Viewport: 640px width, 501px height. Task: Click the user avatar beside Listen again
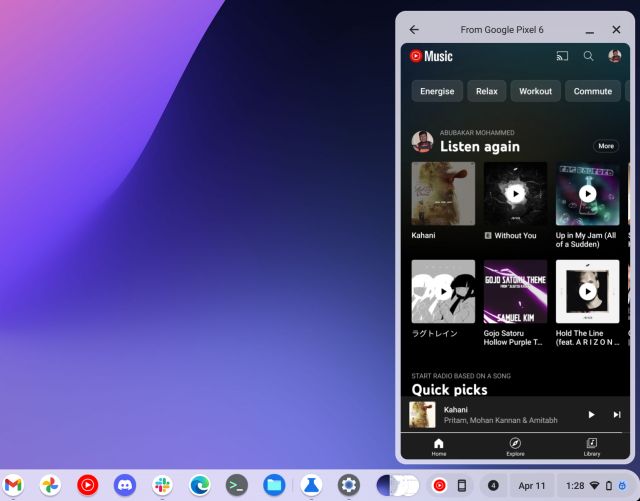pyautogui.click(x=422, y=142)
